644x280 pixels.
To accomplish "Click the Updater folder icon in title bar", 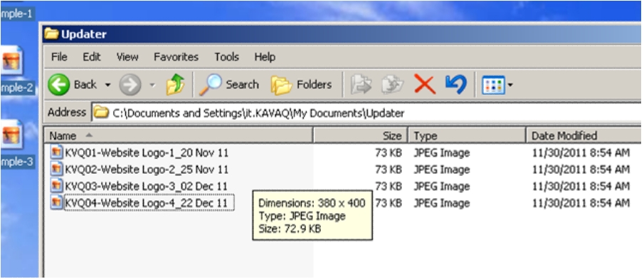I will tap(51, 33).
